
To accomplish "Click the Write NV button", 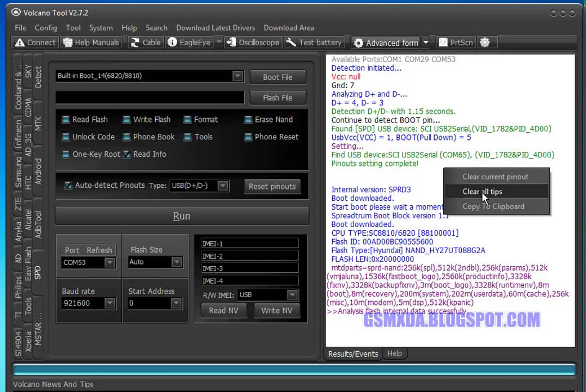I will tap(277, 310).
